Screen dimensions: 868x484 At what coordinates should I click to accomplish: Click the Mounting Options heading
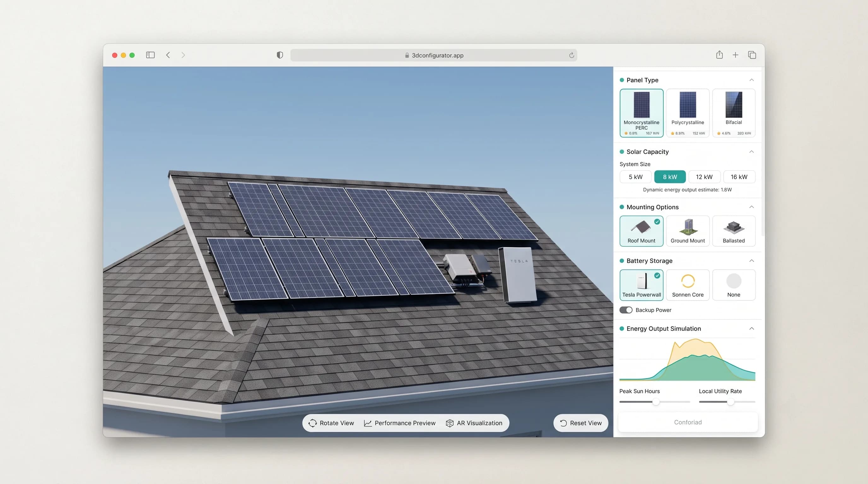coord(652,207)
